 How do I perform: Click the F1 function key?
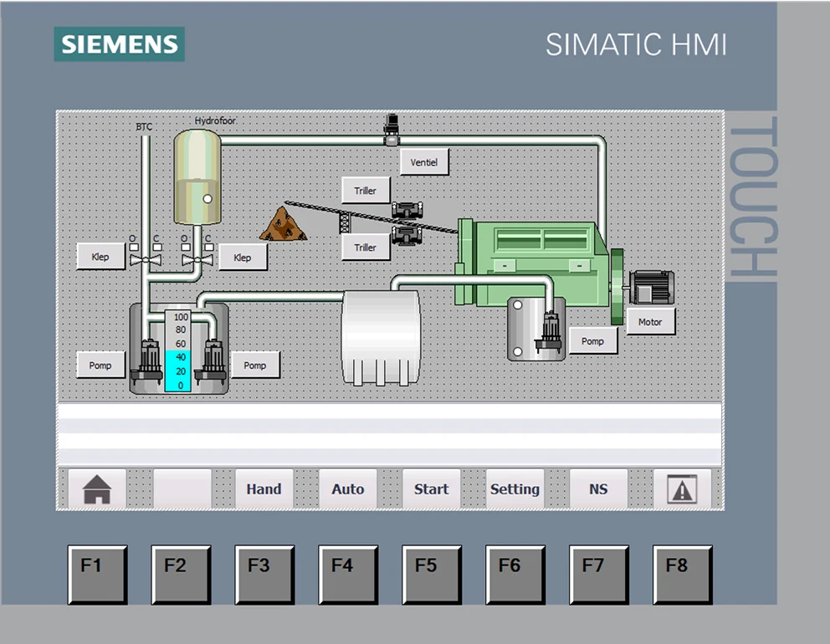click(97, 575)
